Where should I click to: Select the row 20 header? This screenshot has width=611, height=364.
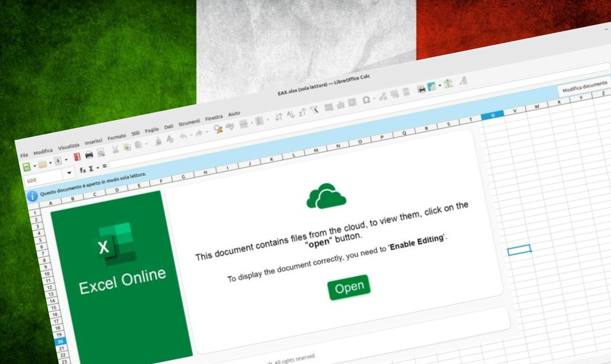pyautogui.click(x=60, y=341)
